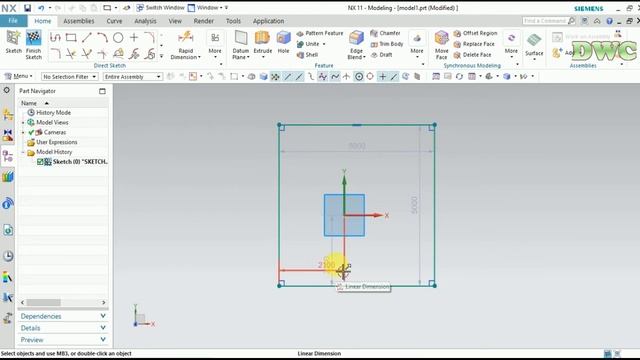Toggle the Sketch (0) feature checkbox
The width and height of the screenshot is (640, 360).
point(40,162)
